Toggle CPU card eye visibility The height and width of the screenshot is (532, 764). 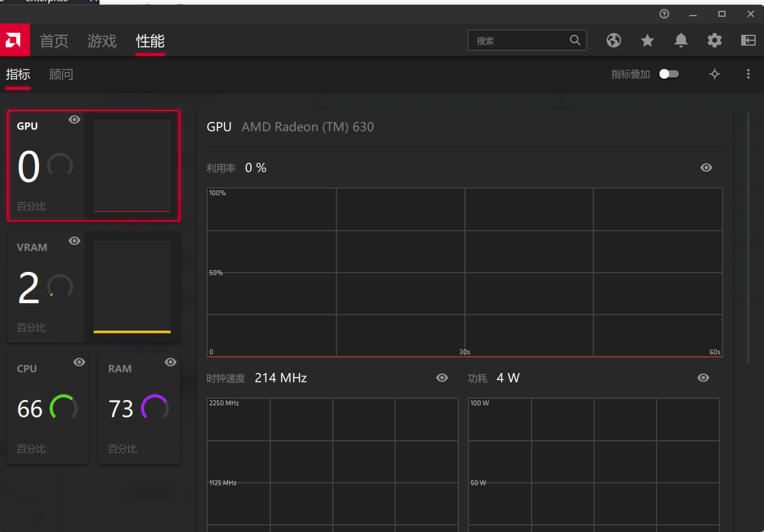click(79, 362)
